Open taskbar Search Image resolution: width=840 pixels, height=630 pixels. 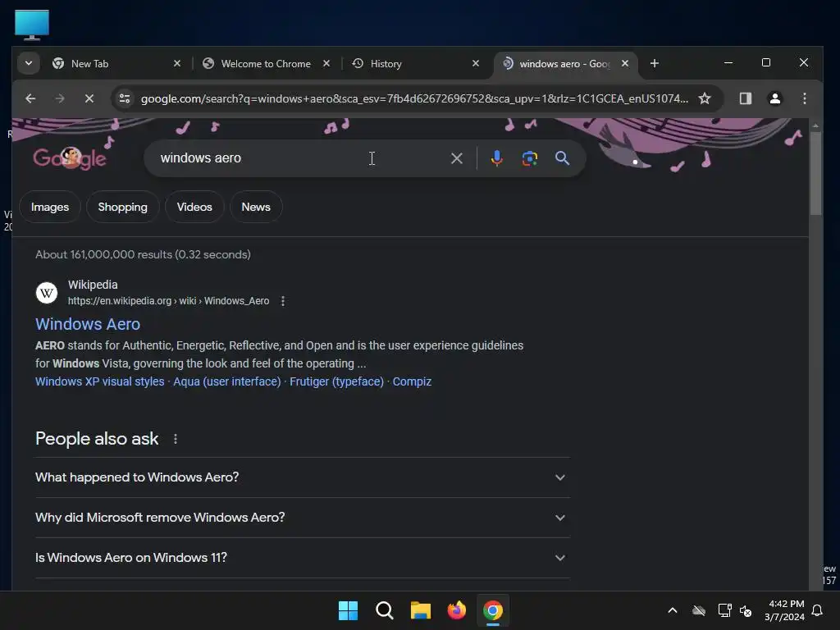385,610
